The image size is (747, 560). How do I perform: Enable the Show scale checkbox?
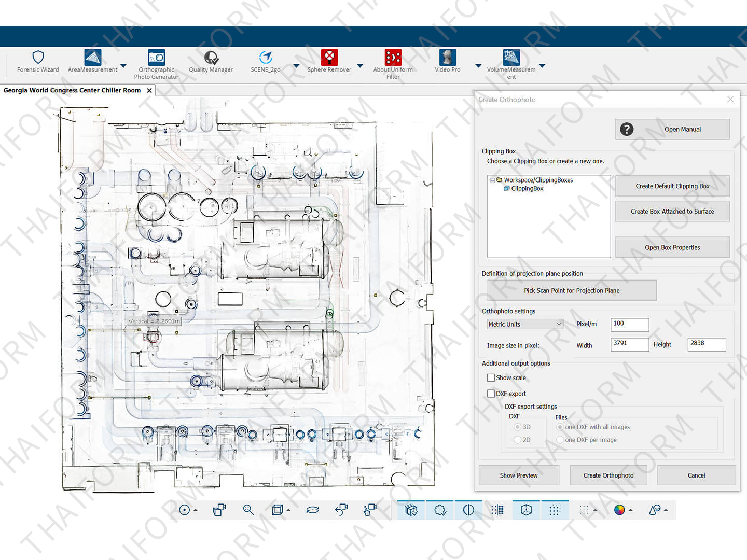coord(491,378)
